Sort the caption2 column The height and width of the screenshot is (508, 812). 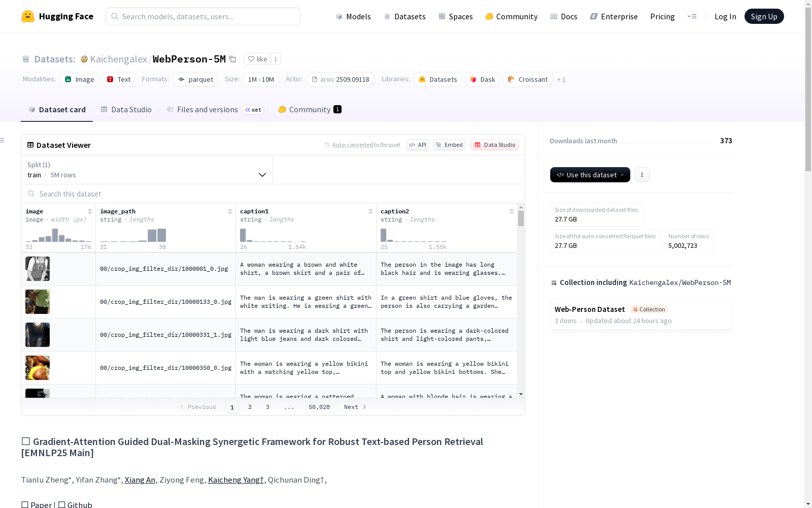(512, 211)
